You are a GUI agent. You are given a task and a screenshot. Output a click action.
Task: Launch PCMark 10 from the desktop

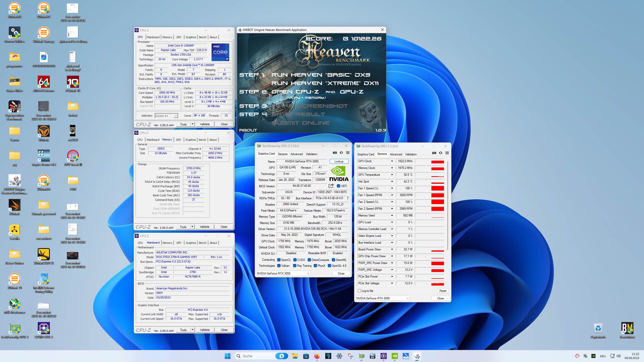(73, 84)
